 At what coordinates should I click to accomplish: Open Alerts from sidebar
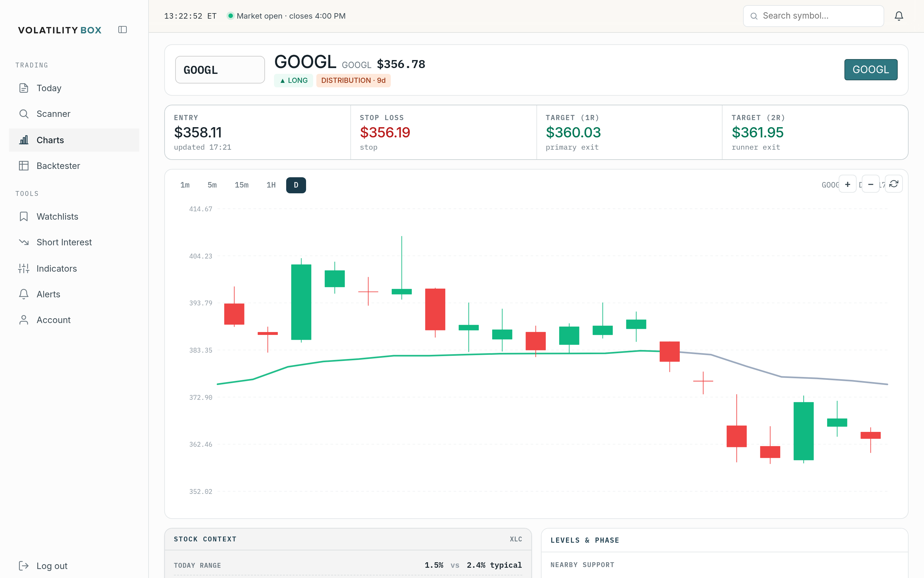[x=74, y=294]
